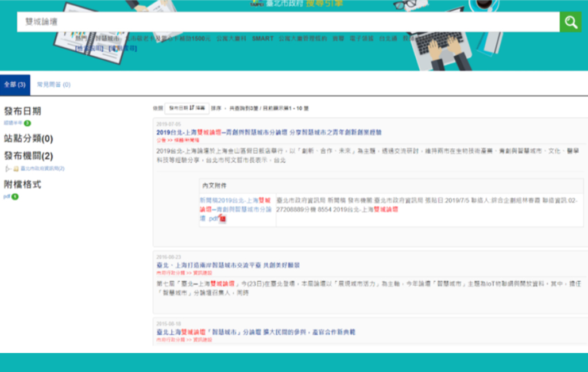Filter by 臺北市政府資訊局(2) agency
Image resolution: width=588 pixels, height=372 pixels.
42,168
